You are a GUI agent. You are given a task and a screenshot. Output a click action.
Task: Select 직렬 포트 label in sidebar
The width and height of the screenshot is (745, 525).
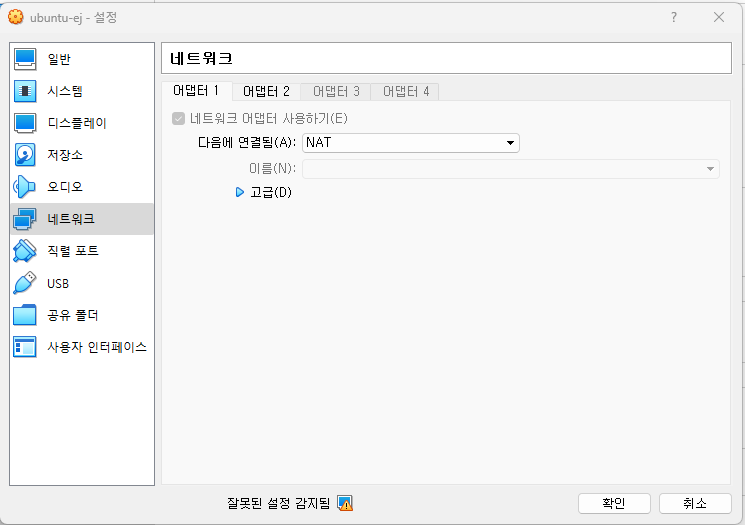click(x=73, y=251)
